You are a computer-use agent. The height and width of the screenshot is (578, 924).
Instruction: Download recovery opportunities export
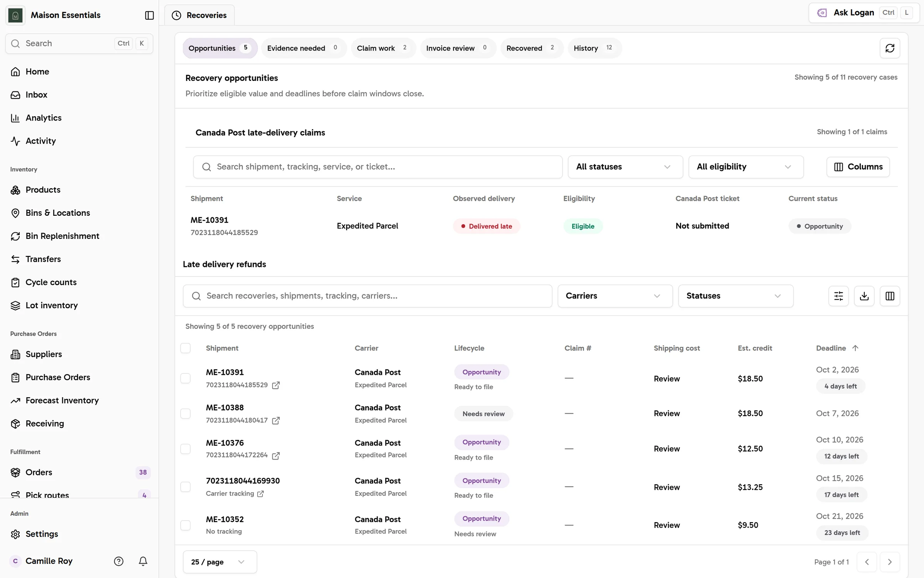click(864, 296)
